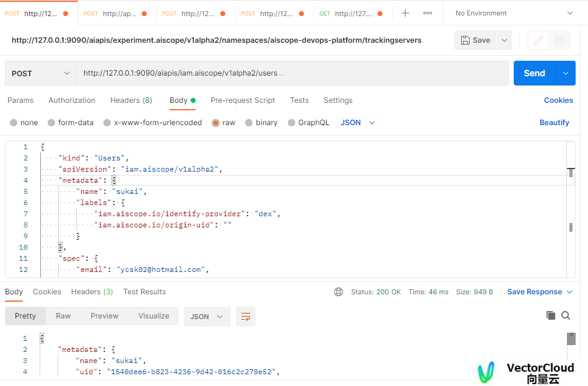Open the comments icon beside pencil
Screen dimensions: 588x386
(559, 40)
